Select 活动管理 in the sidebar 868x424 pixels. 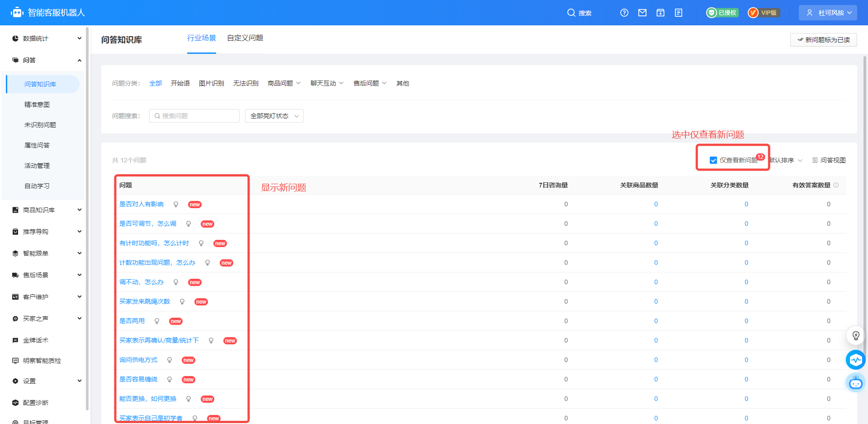pos(37,166)
